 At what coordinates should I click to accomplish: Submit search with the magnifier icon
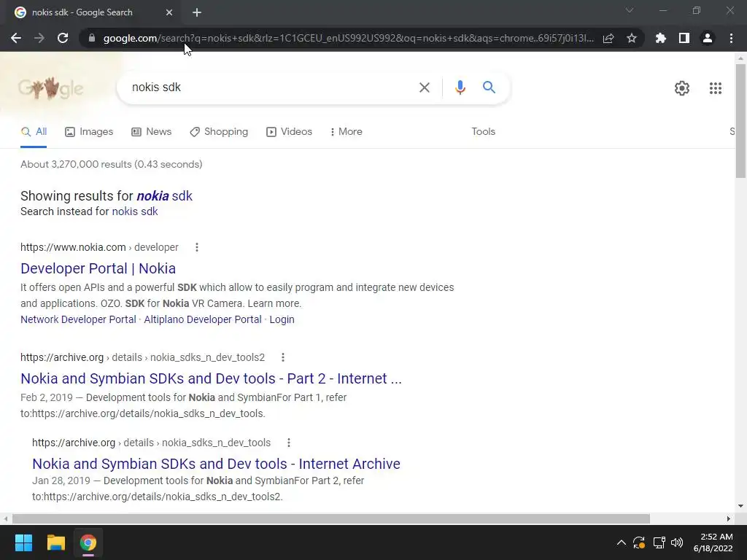click(489, 87)
